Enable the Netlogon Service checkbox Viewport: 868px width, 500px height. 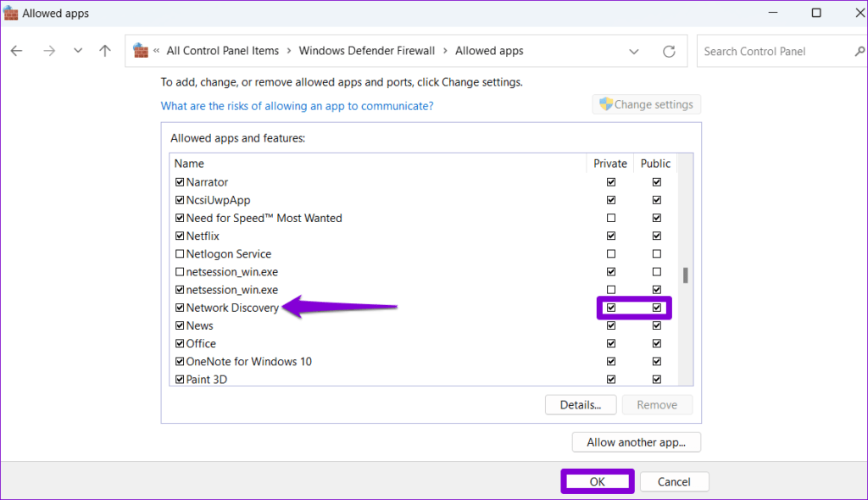(x=180, y=253)
